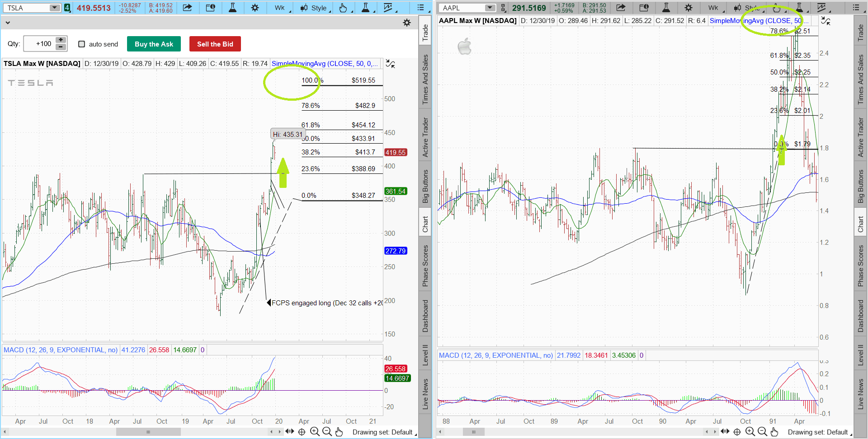The height and width of the screenshot is (439, 868).
Task: Open the AAPL symbol dropdown
Action: tap(490, 8)
